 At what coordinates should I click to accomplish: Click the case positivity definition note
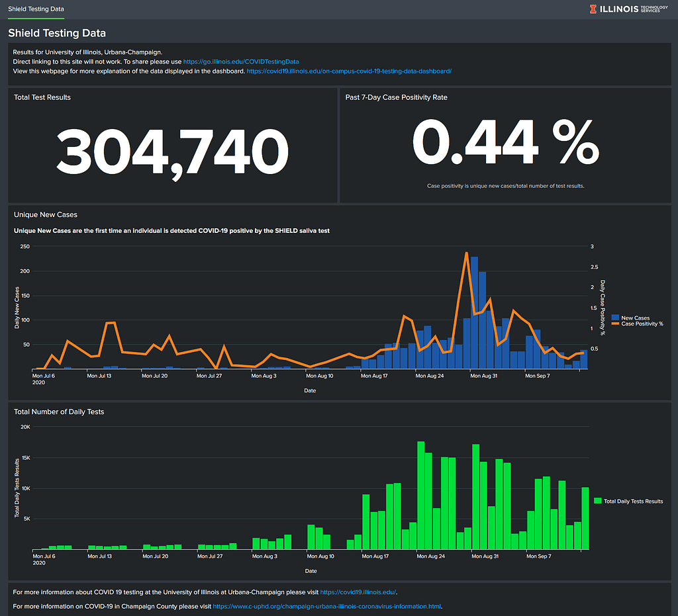[505, 186]
